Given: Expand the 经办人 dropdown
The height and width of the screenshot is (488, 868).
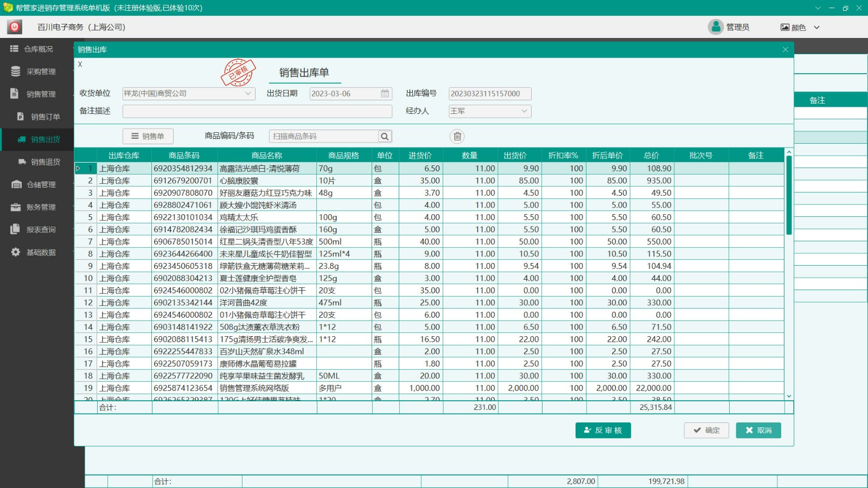Looking at the screenshot, I should 524,111.
